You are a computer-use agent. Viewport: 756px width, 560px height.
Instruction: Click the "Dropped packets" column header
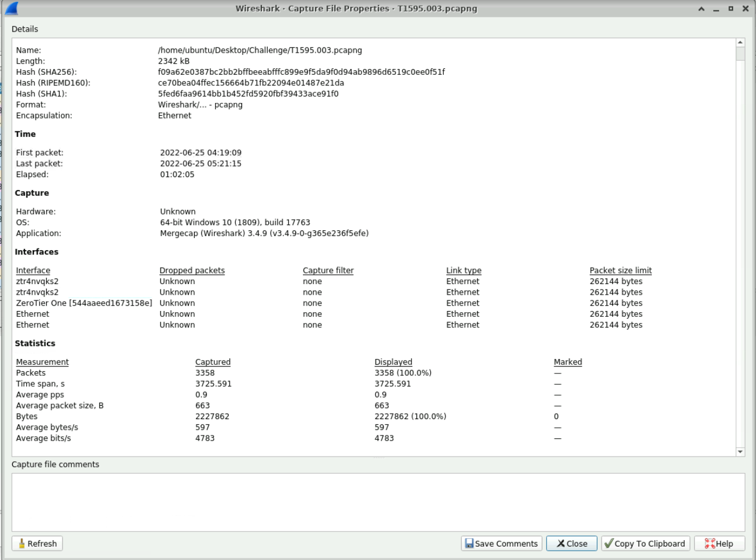[x=192, y=271]
